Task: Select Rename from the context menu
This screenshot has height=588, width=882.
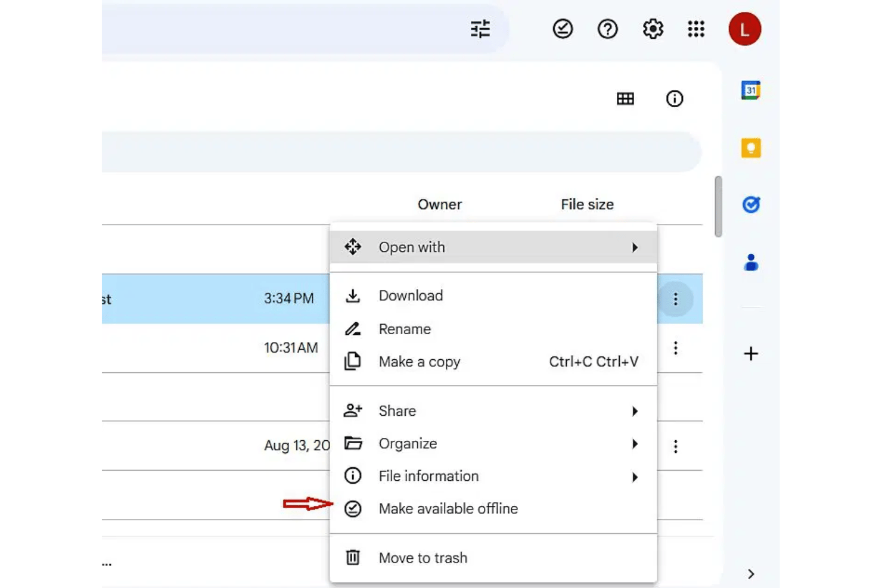Action: (x=493, y=329)
